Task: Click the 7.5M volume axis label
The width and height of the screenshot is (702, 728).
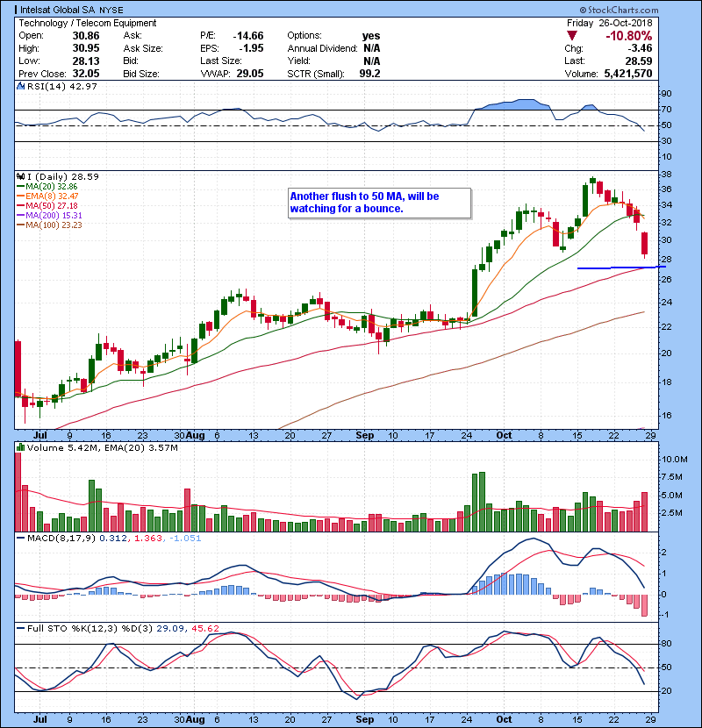Action: point(672,477)
